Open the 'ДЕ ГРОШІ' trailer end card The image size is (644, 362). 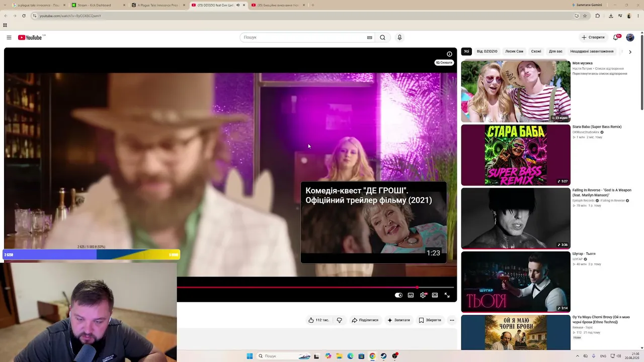tap(373, 222)
